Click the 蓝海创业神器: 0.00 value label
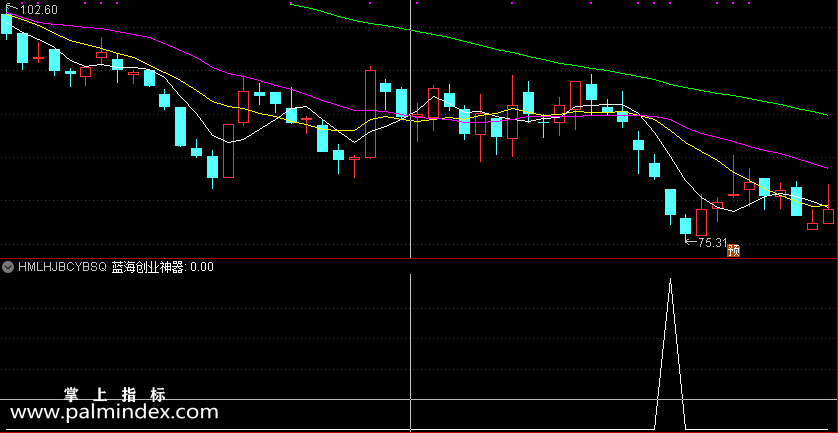Image resolution: width=838 pixels, height=433 pixels. pyautogui.click(x=162, y=267)
